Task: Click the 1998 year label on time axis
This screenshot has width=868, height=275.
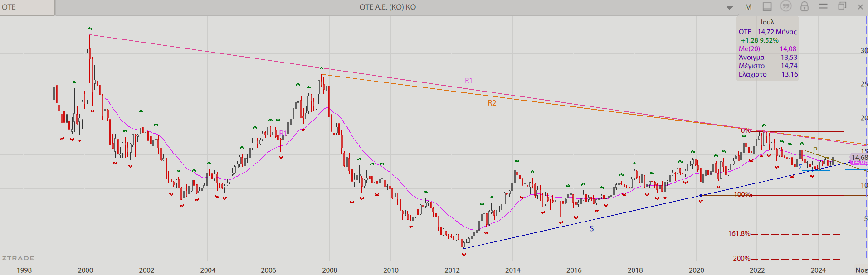Action: (24, 270)
